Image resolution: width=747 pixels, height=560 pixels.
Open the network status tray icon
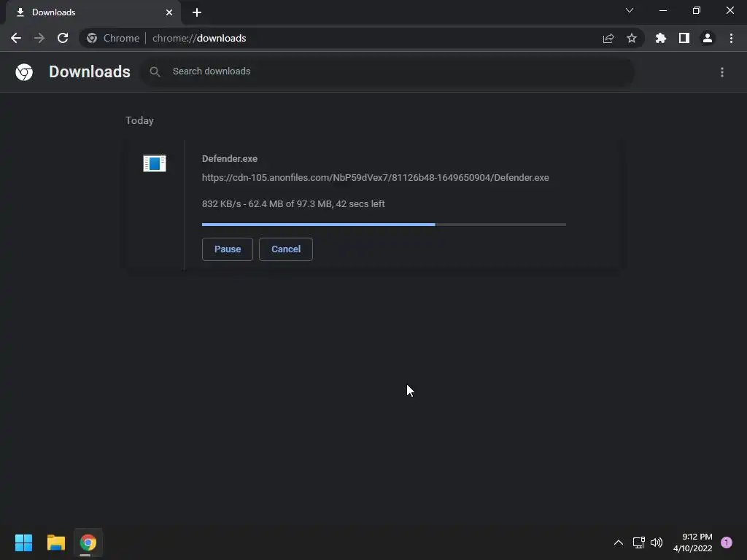pos(639,542)
